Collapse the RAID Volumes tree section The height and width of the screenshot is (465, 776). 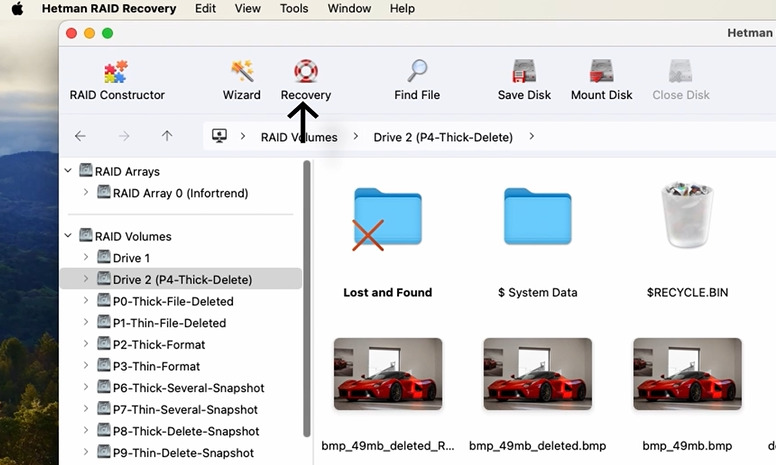point(68,235)
